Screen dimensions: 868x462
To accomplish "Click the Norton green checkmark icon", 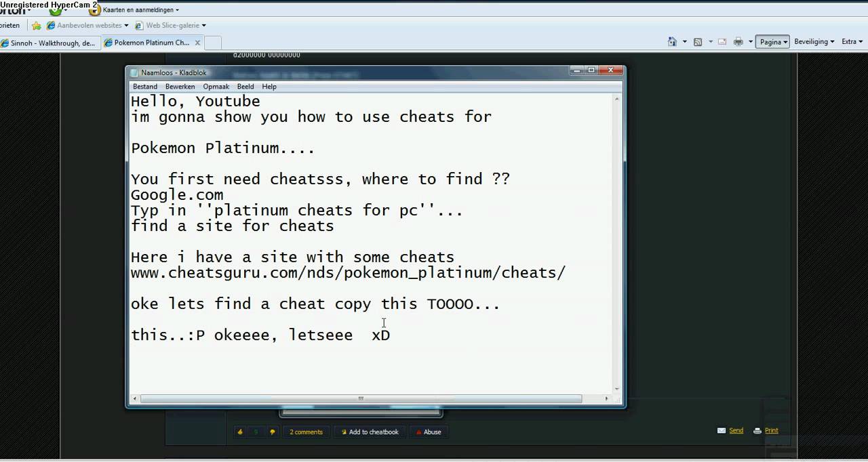I will pyautogui.click(x=56, y=11).
